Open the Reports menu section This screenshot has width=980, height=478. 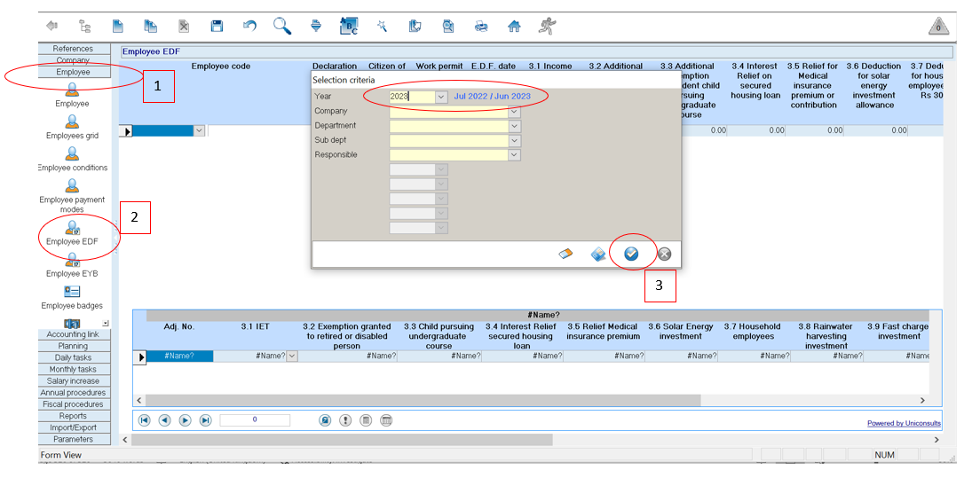tap(73, 416)
